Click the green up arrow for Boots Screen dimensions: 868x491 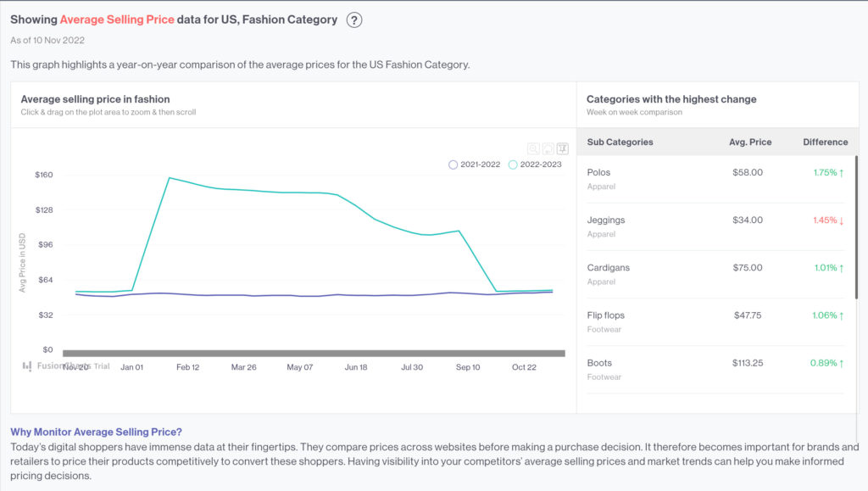click(x=842, y=363)
